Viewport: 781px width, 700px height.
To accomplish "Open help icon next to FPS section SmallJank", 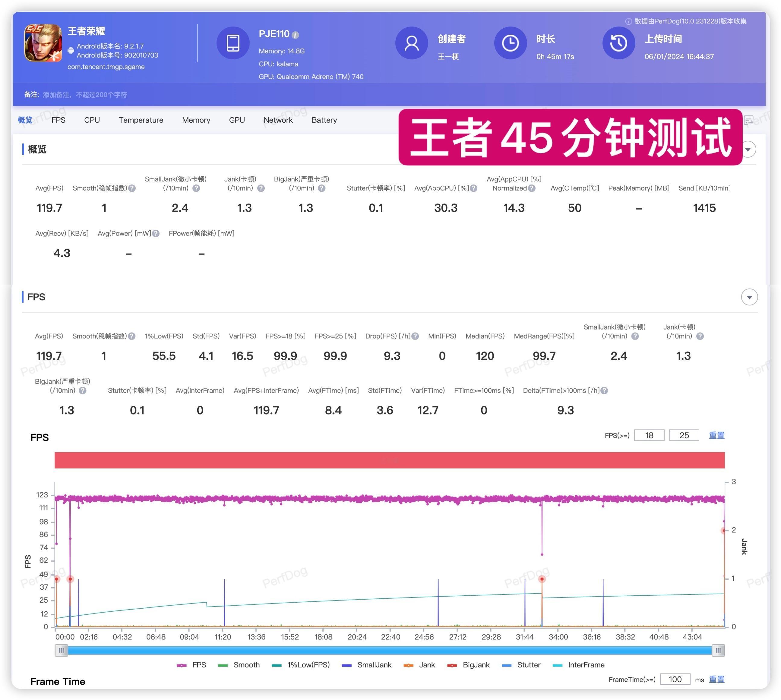I will 635,336.
